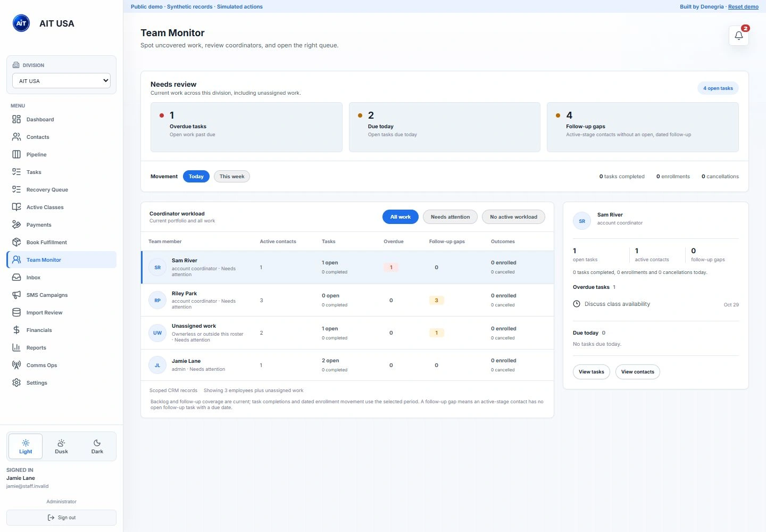Click the Pipeline columns icon
This screenshot has height=532, width=766.
pyautogui.click(x=16, y=154)
